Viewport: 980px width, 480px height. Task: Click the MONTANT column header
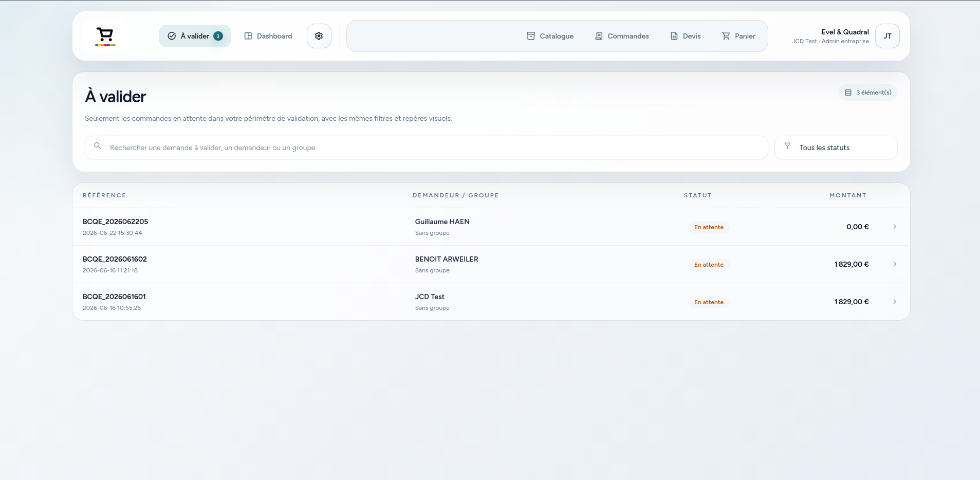coord(848,195)
